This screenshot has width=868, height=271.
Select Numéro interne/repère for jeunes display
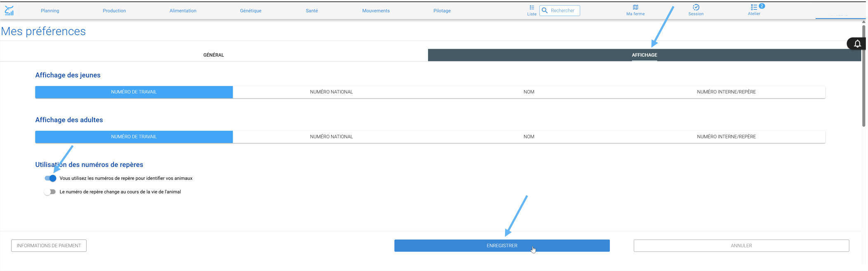tap(726, 92)
